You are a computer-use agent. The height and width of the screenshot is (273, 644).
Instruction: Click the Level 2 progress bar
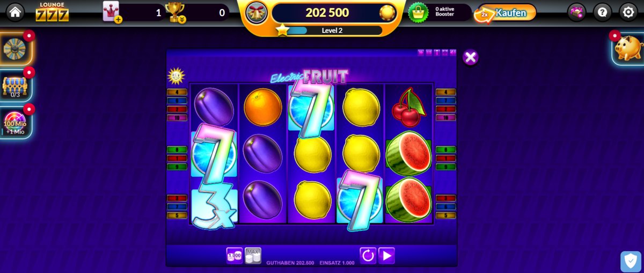point(331,30)
